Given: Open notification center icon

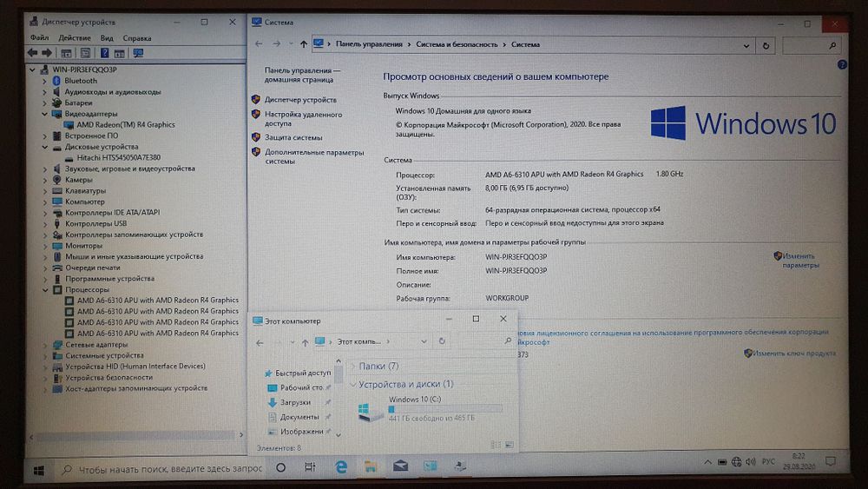Looking at the screenshot, I should 831,461.
